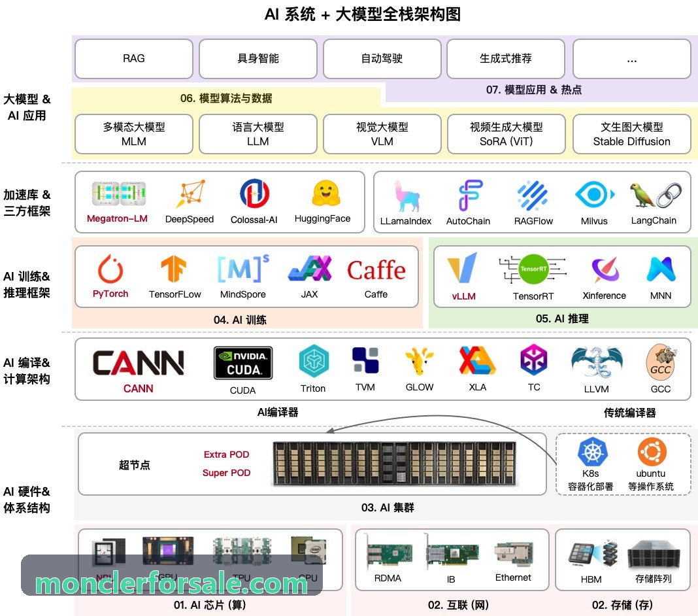Select the XLA logo
The width and height of the screenshot is (698, 616).
pos(477,360)
